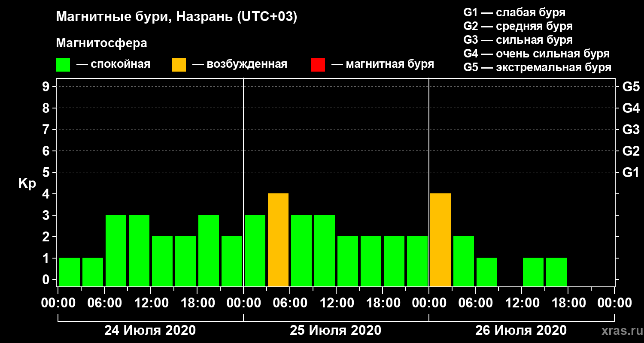Click the G3 label on the right axis
The height and width of the screenshot is (343, 644).
631,129
